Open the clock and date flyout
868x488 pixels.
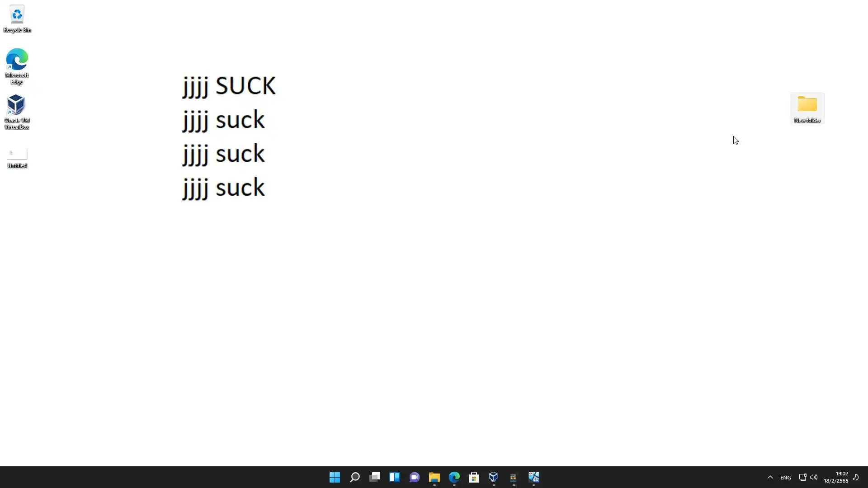point(836,477)
